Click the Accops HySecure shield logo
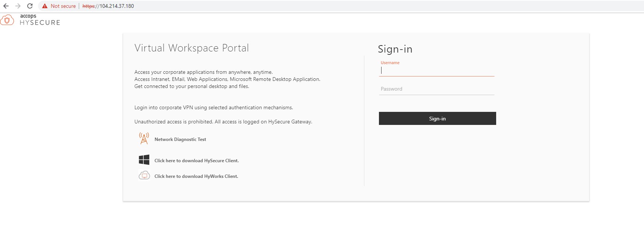The height and width of the screenshot is (242, 644). (7, 20)
